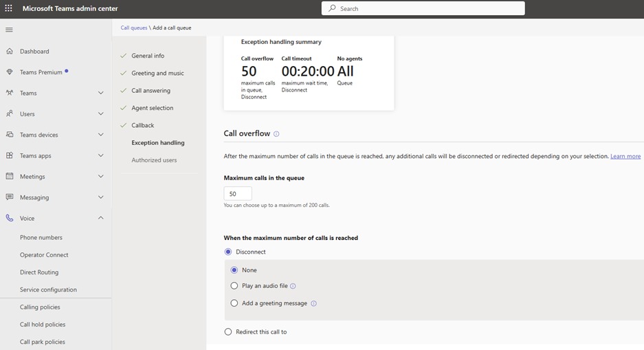
Task: Open the Learn more link
Action: tap(625, 156)
